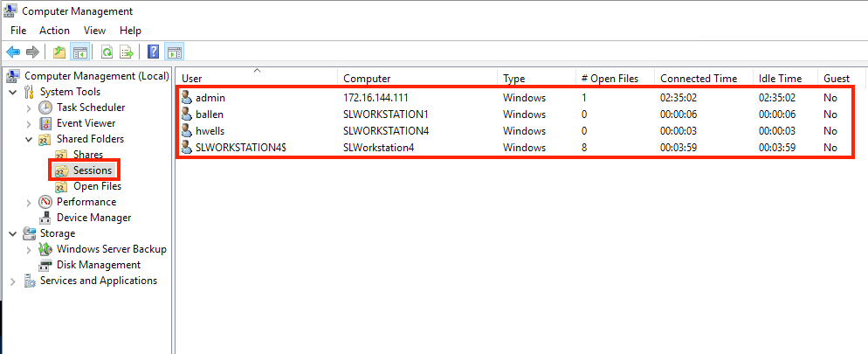Select Disk Management in the tree
The height and width of the screenshot is (354, 868).
98,265
